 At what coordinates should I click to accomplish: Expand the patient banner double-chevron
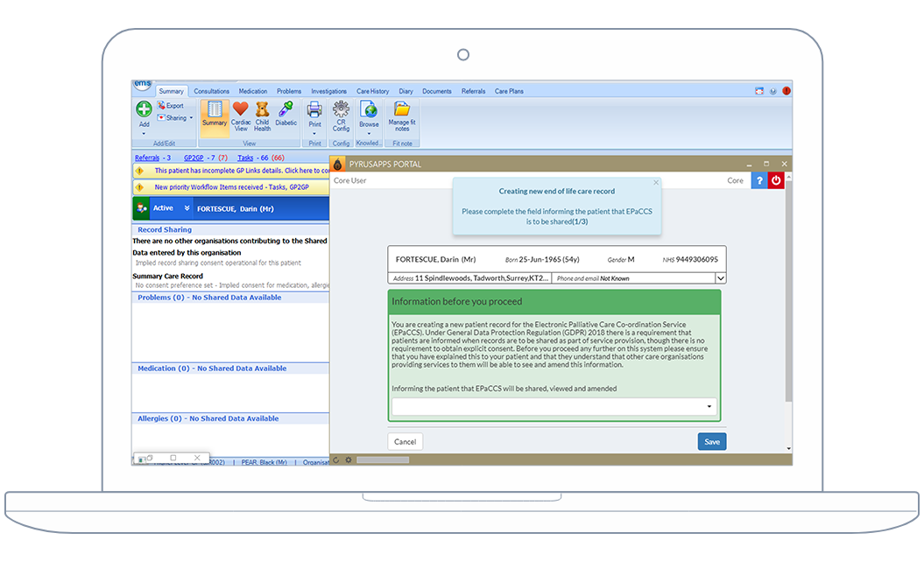[x=187, y=207]
